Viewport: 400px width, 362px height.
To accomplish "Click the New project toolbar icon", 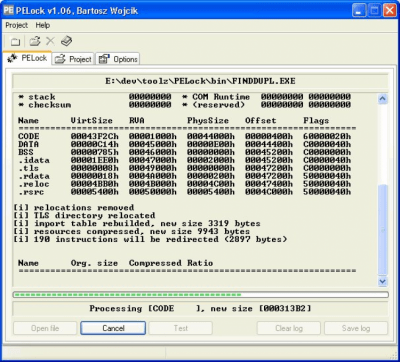I will [x=15, y=42].
